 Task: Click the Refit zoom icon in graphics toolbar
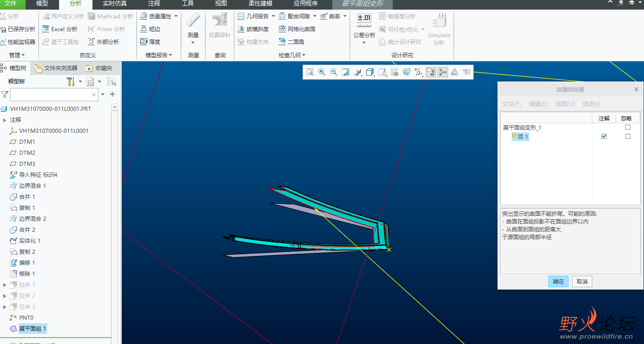310,72
